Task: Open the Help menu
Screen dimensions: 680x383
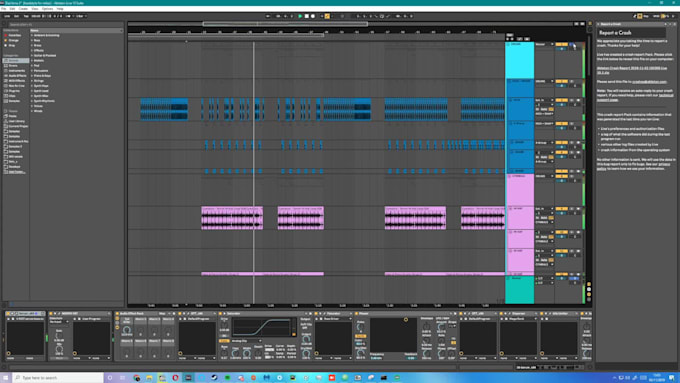Action: (x=60, y=9)
